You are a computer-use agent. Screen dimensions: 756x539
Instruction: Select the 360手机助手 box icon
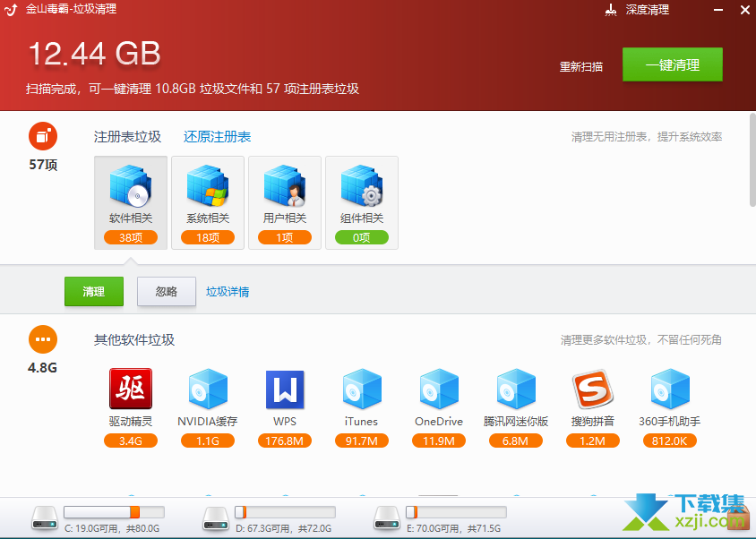[670, 389]
